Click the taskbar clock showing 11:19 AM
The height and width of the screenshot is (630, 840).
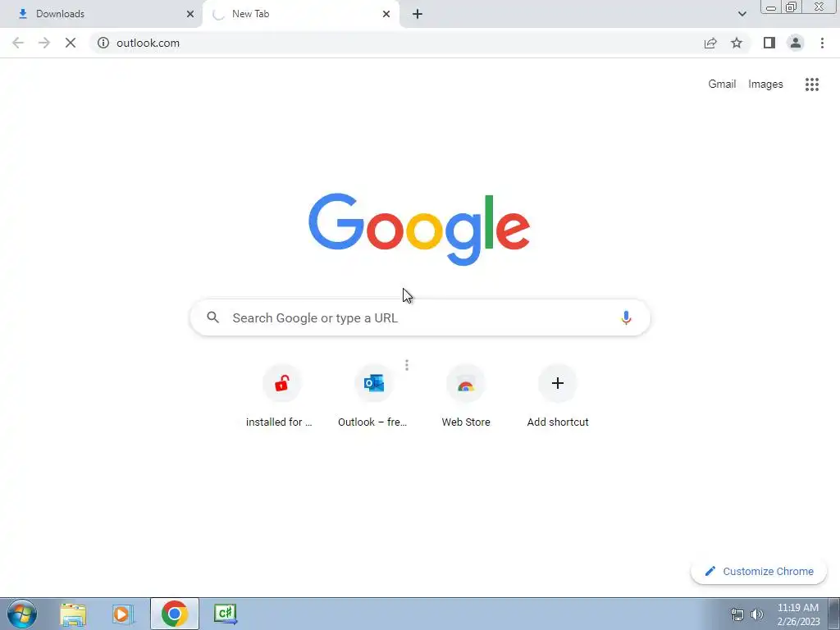(x=797, y=614)
